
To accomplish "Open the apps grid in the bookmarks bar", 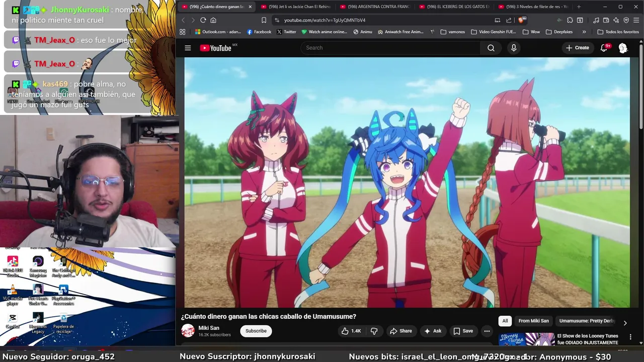I will click(x=182, y=32).
